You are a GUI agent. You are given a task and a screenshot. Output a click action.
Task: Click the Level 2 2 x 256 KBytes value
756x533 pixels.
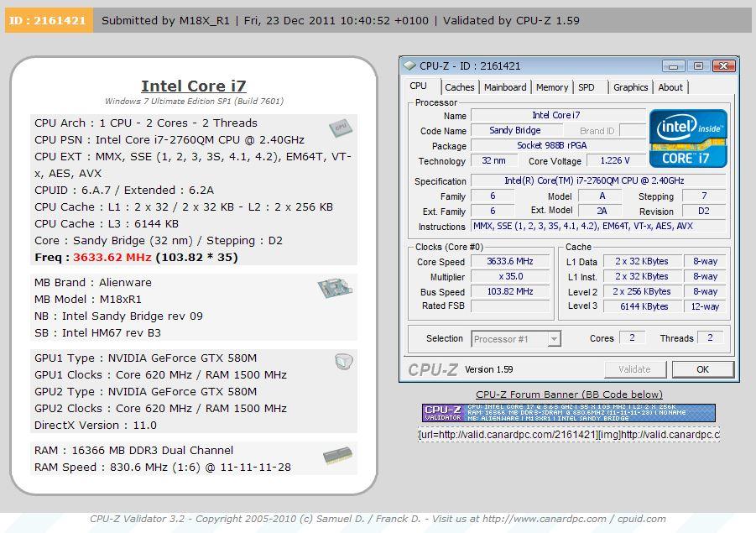click(644, 291)
